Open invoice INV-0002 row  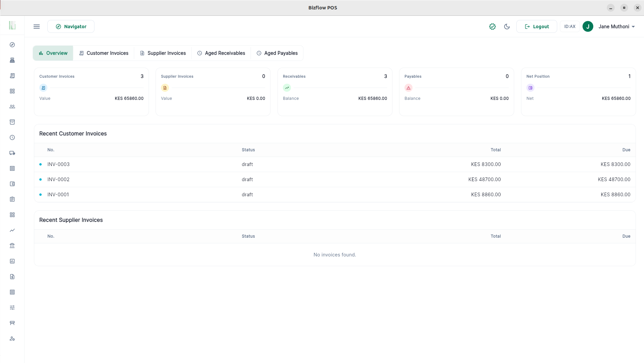(58, 179)
